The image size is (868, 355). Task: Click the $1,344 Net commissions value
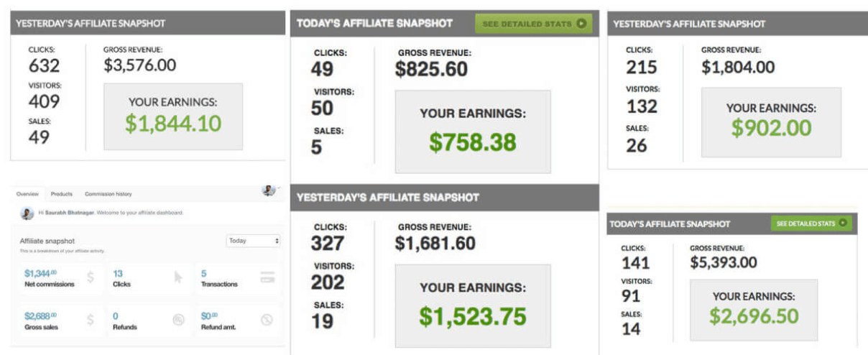(x=40, y=273)
